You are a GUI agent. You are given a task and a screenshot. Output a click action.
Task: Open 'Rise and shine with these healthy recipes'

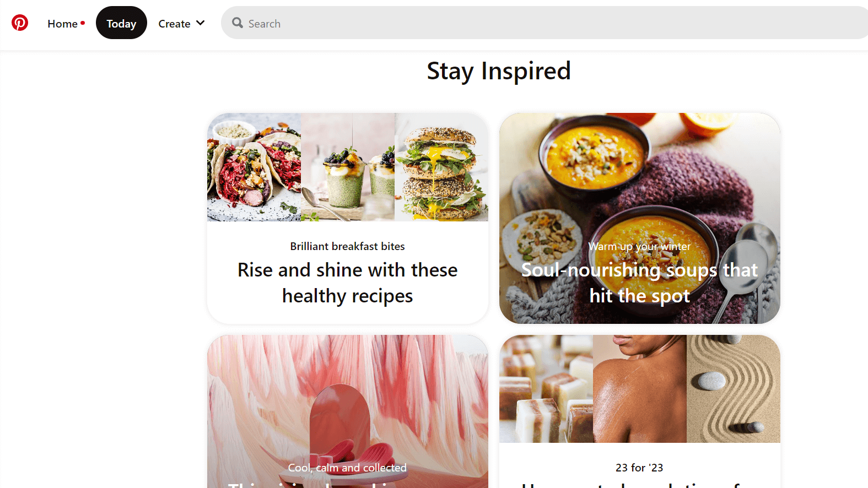tap(348, 283)
